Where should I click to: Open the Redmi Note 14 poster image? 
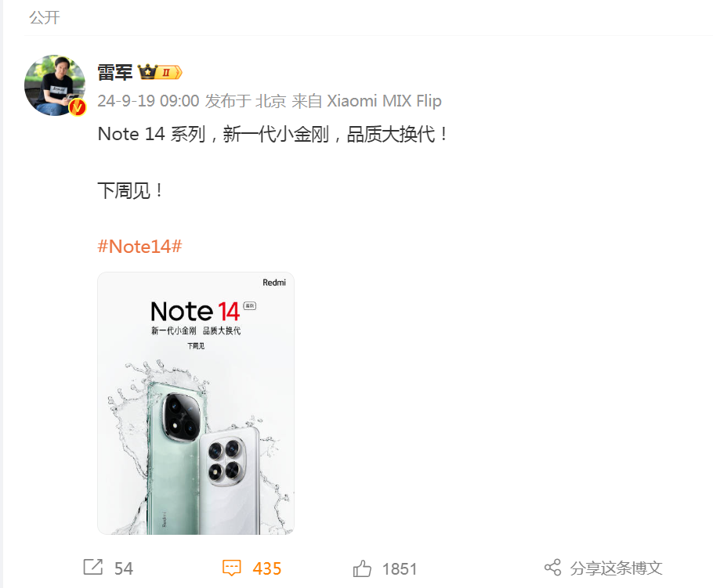click(196, 403)
